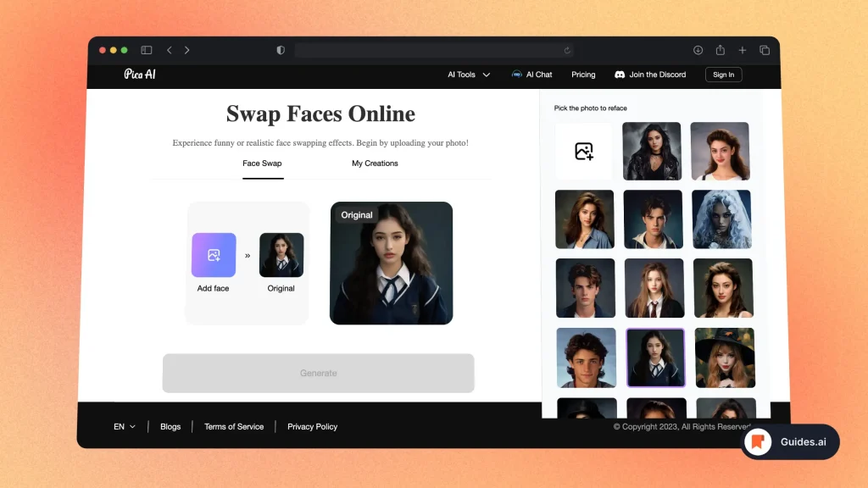Select the witch hat woman thumbnail
This screenshot has height=488, width=868.
[724, 358]
